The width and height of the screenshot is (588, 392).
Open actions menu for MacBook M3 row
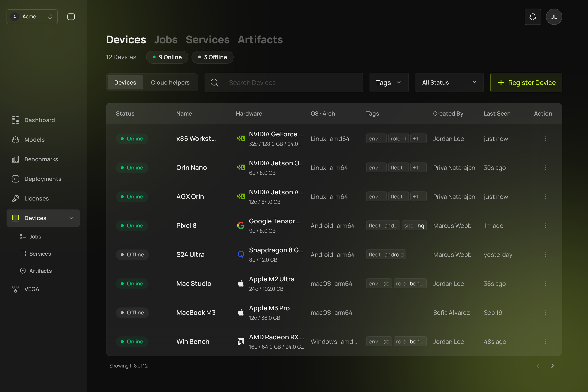pyautogui.click(x=546, y=313)
